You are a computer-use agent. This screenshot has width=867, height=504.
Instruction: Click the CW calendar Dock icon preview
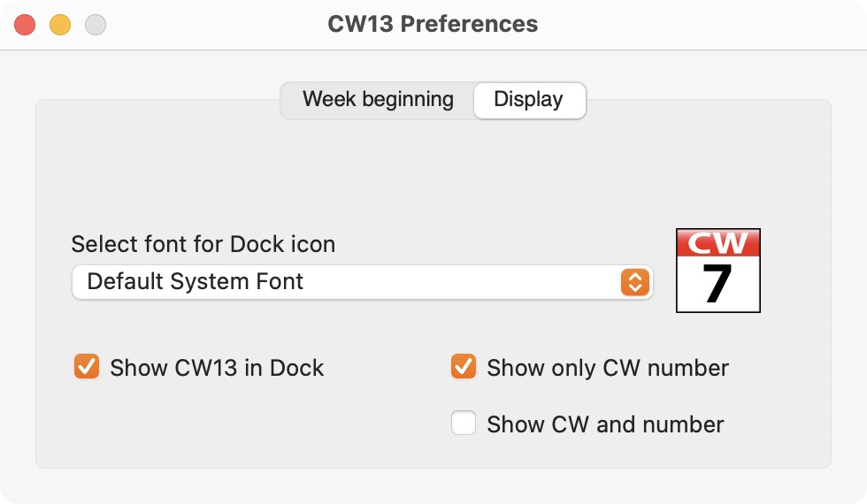coord(718,271)
